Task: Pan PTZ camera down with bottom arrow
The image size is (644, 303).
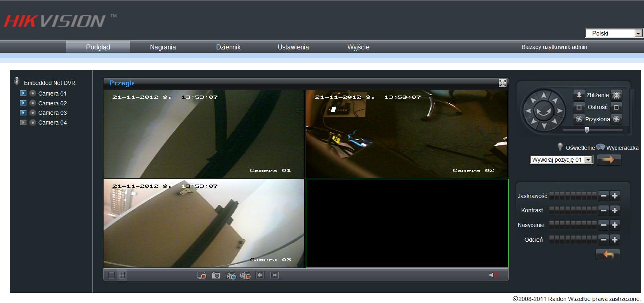Action: (x=543, y=126)
